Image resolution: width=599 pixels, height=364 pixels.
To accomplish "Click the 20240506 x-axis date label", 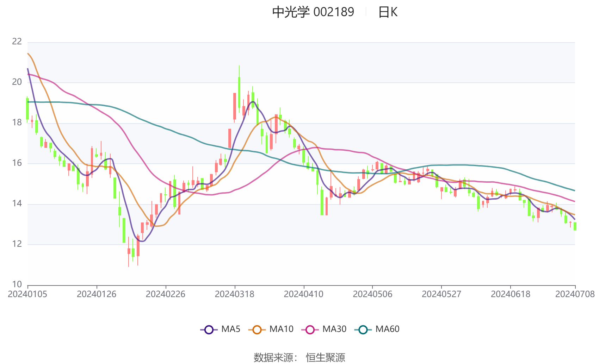I will tap(372, 294).
